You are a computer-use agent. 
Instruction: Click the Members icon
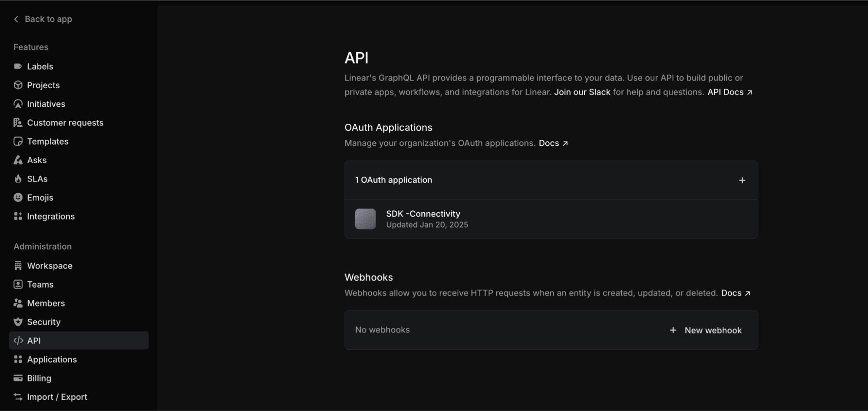pos(18,303)
